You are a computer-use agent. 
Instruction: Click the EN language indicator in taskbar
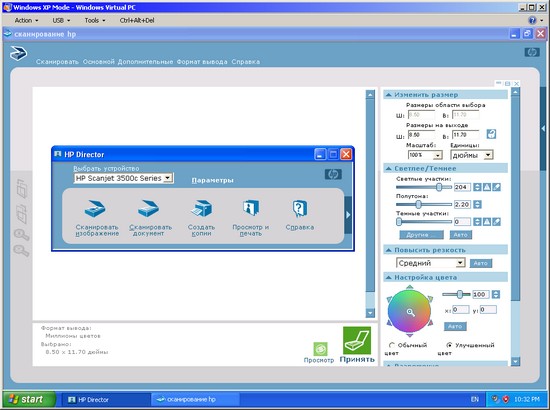474,399
